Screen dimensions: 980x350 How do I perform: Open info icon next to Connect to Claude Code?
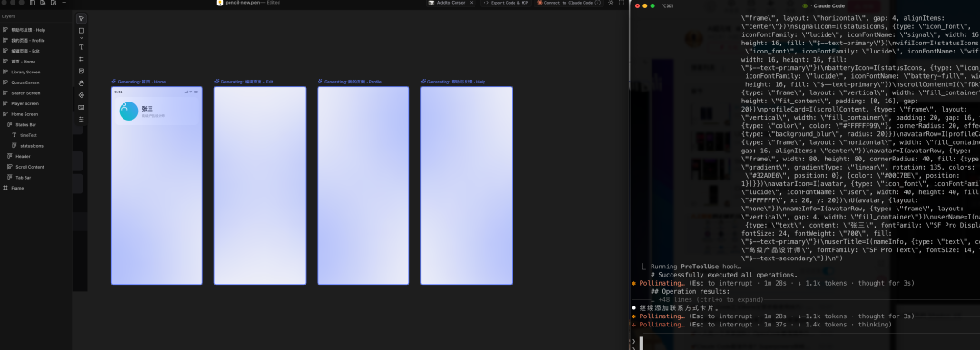tap(598, 3)
